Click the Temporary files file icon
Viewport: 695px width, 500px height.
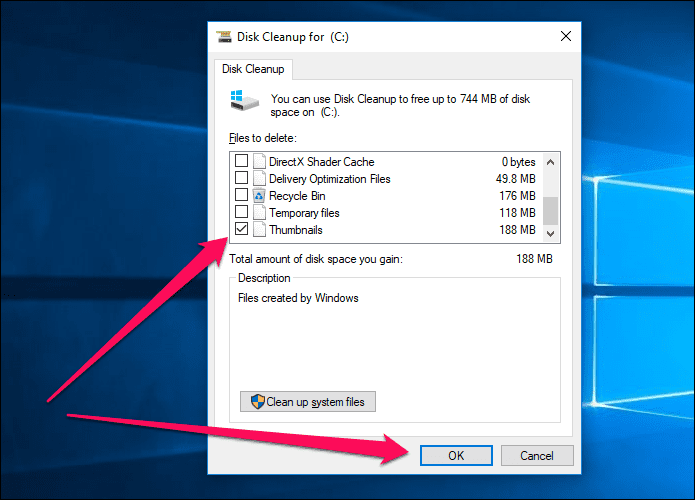click(259, 212)
